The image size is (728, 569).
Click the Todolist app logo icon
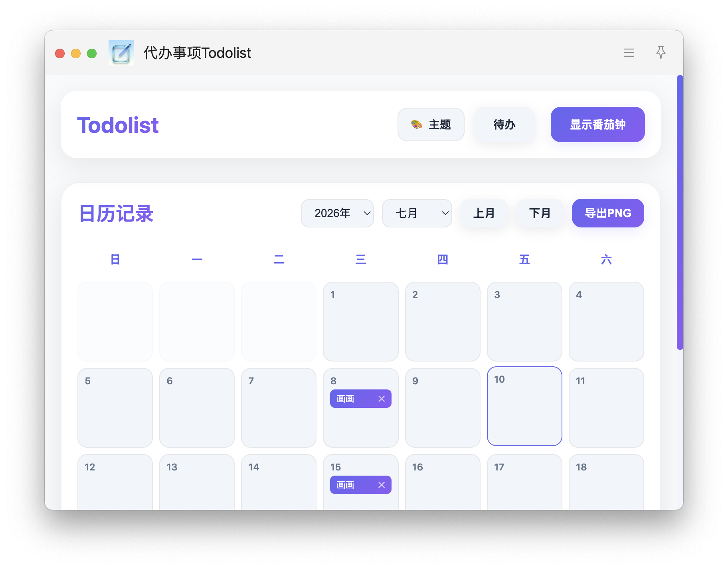tap(121, 53)
